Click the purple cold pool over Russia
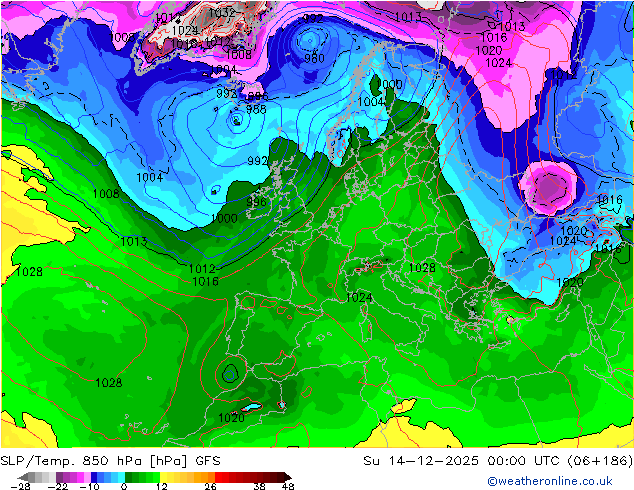The width and height of the screenshot is (634, 490). (550, 188)
